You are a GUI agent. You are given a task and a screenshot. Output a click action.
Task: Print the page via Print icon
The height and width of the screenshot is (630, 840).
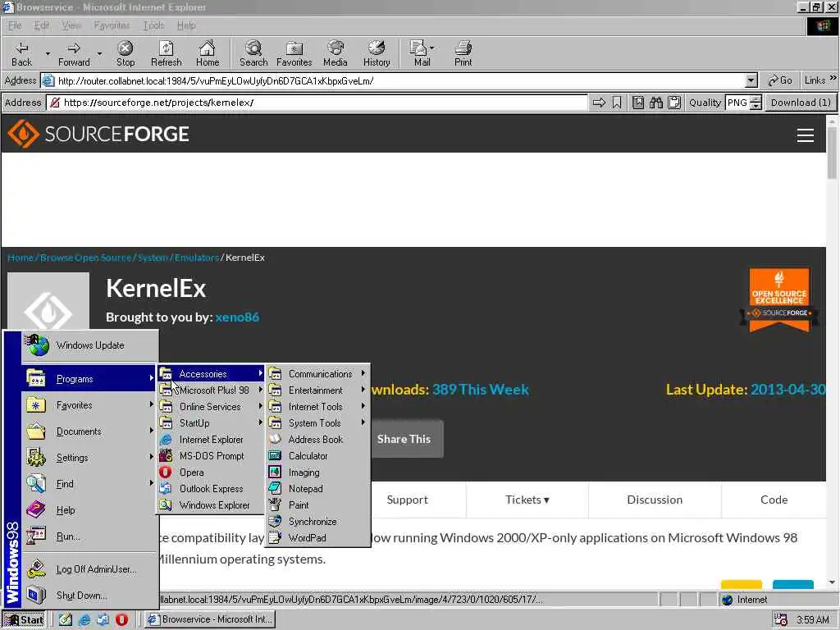[463, 53]
